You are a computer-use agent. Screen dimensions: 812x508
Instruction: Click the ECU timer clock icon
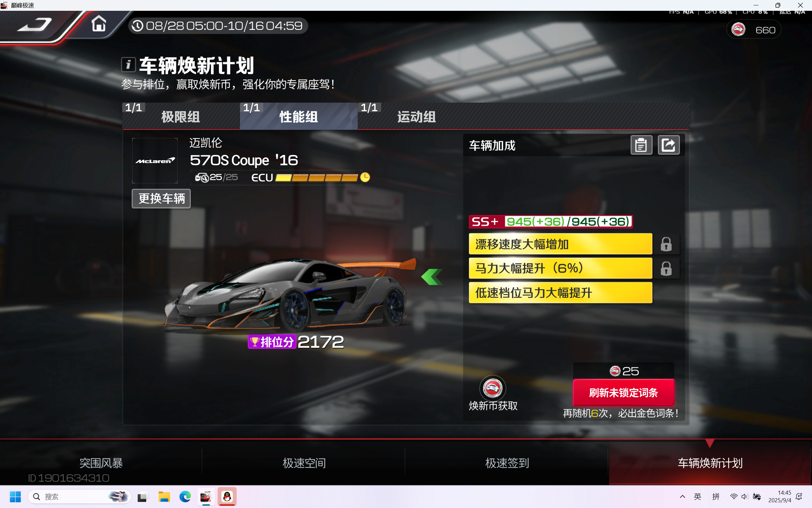pos(365,177)
